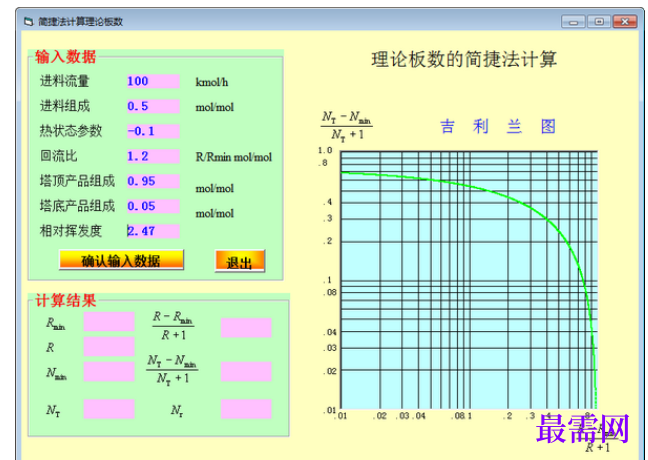Click the 理论板数的简捷法计算 heading
This screenshot has height=460, width=648.
[464, 59]
